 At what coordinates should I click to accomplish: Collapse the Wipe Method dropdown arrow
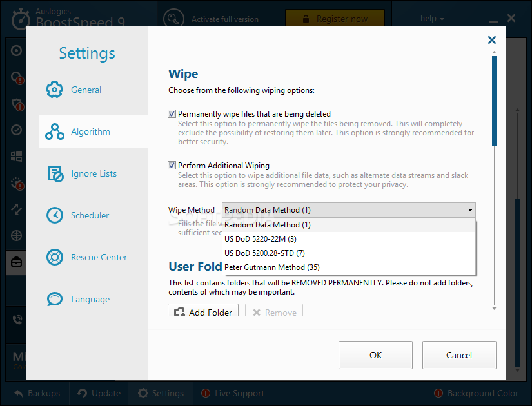(470, 210)
